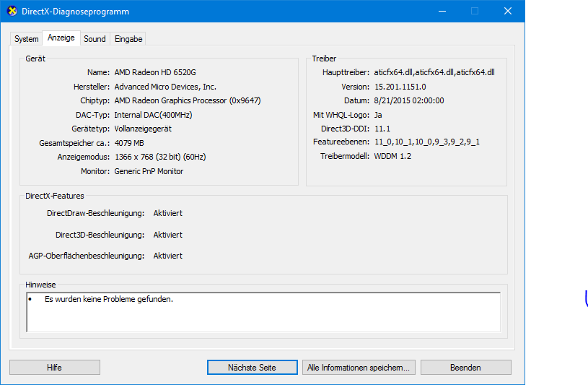This screenshot has height=385, width=588.
Task: Click the manufacturer Advanced Micro Devices, Inc.
Action: (165, 87)
